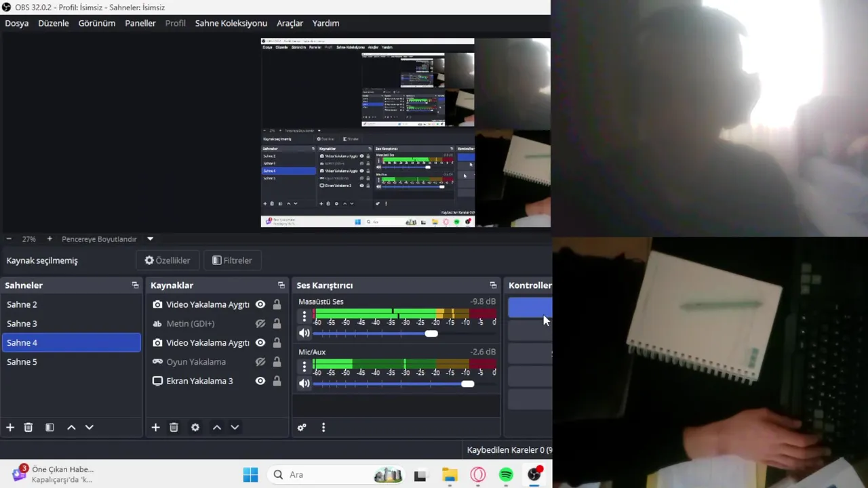
Task: Mute Masaüstü Ses speaker icon
Action: point(304,333)
